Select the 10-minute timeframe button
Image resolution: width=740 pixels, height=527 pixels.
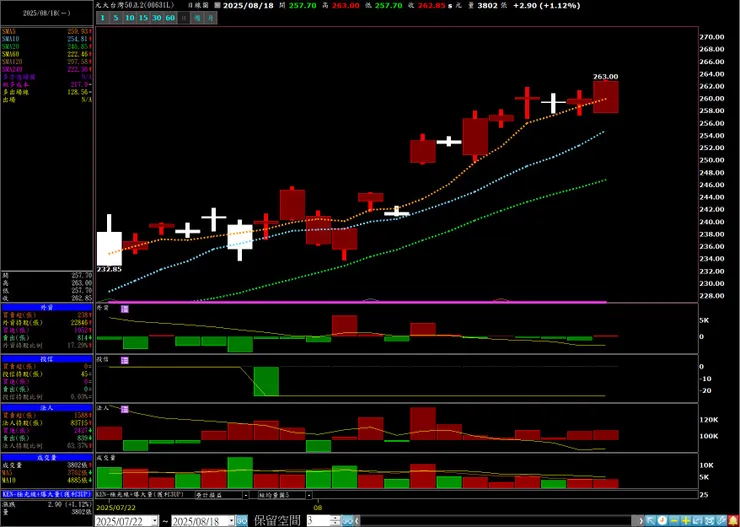pos(129,19)
